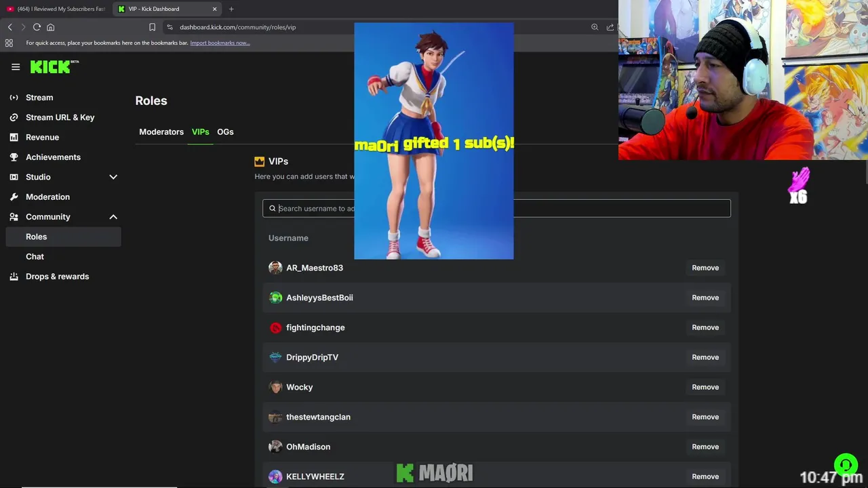
Task: Open the Revenue page
Action: click(42, 137)
